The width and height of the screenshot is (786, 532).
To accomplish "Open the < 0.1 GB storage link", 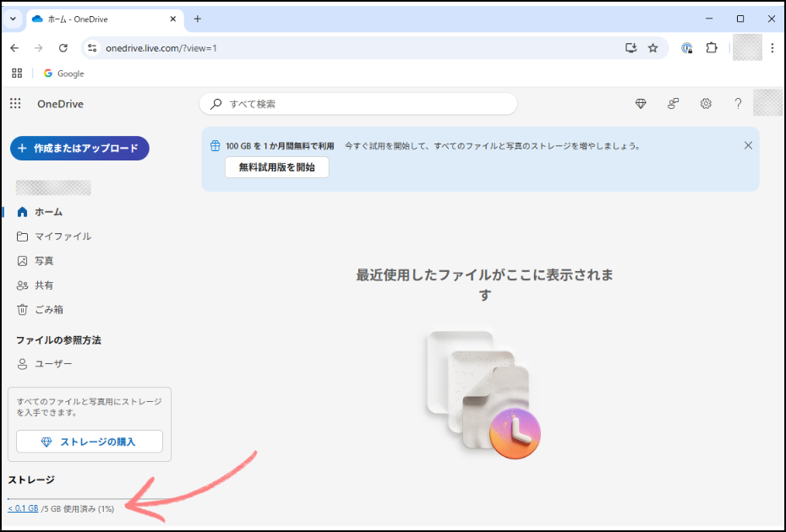I will click(23, 508).
